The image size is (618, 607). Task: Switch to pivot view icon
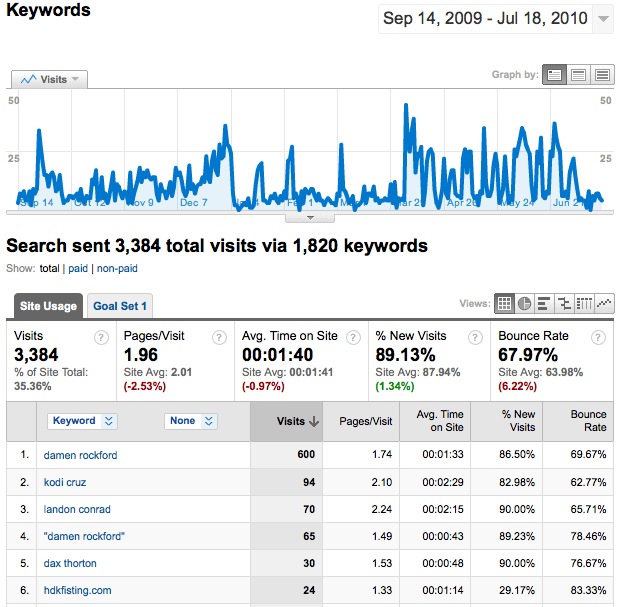pos(584,304)
